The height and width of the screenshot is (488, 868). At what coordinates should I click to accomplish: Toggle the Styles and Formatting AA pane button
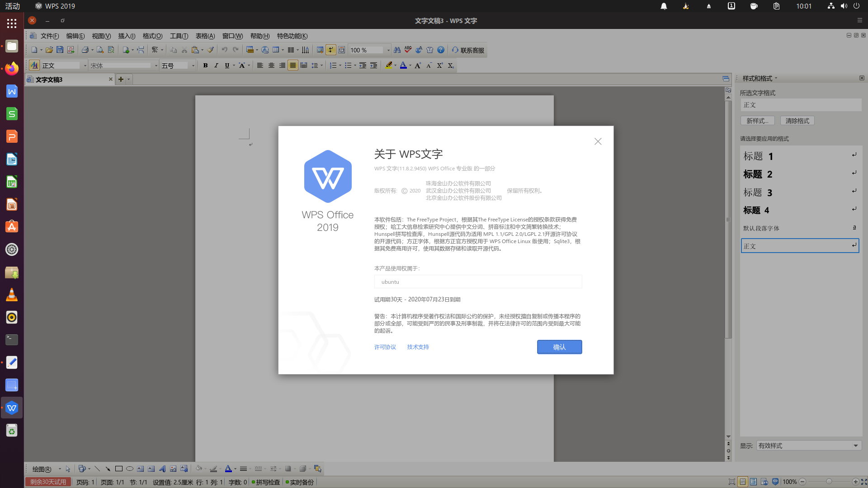[x=34, y=66]
